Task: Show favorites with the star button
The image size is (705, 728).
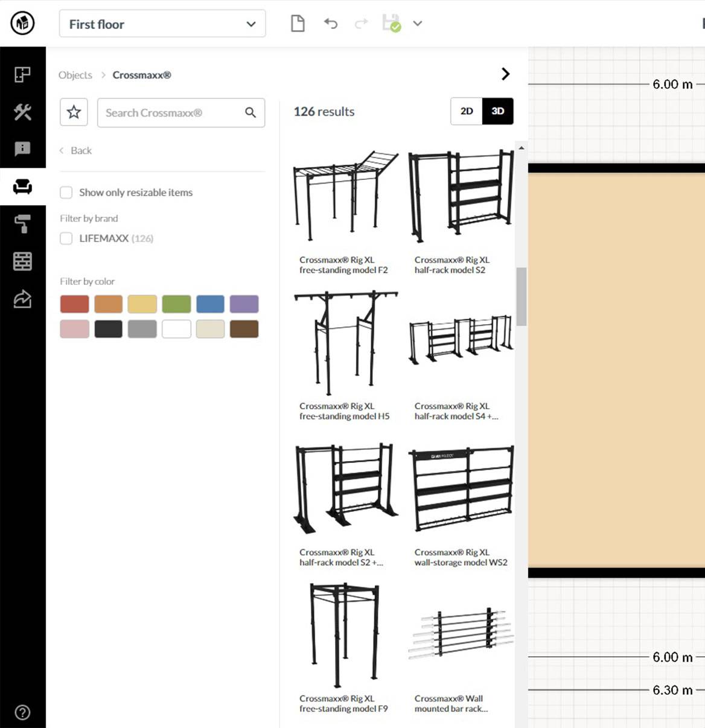Action: [74, 112]
